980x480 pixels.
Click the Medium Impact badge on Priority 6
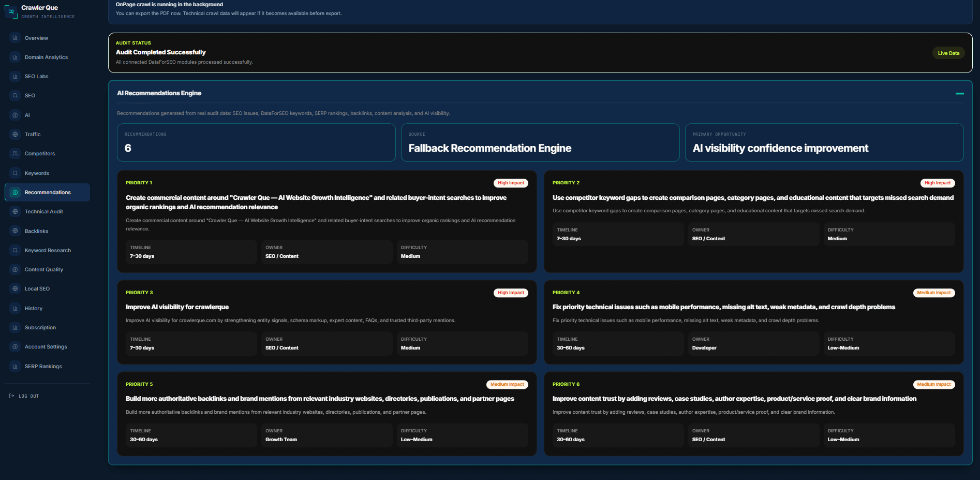[x=934, y=384]
